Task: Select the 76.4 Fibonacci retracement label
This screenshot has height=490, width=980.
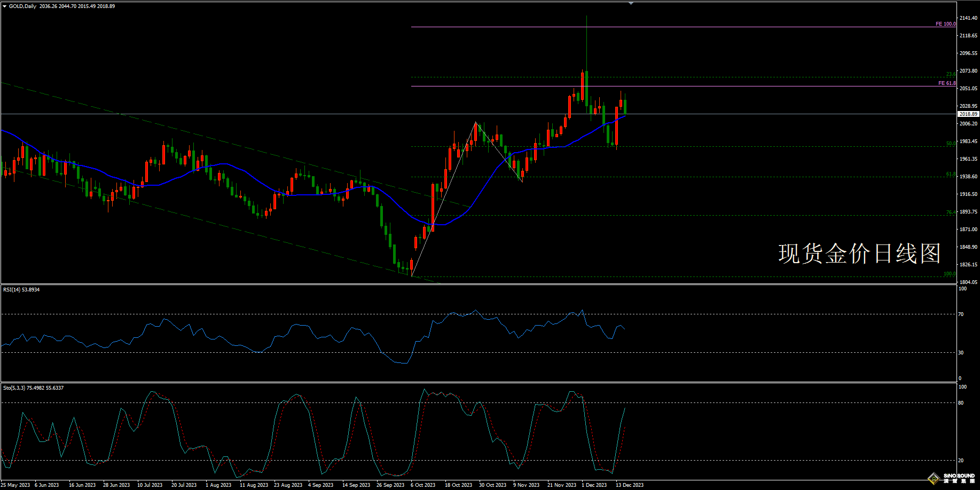Action: click(x=951, y=212)
